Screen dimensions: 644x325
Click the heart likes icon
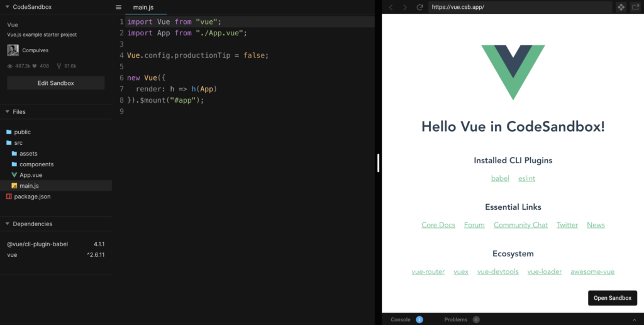[x=35, y=66]
